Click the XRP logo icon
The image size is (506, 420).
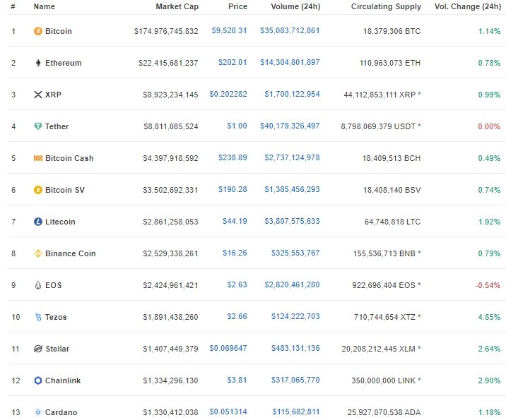pos(38,95)
